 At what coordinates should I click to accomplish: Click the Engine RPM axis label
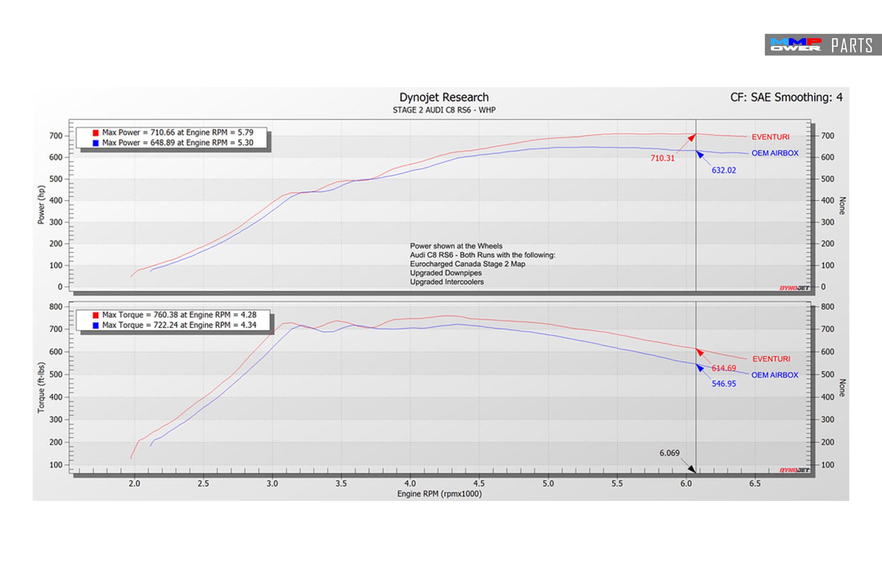click(x=440, y=494)
